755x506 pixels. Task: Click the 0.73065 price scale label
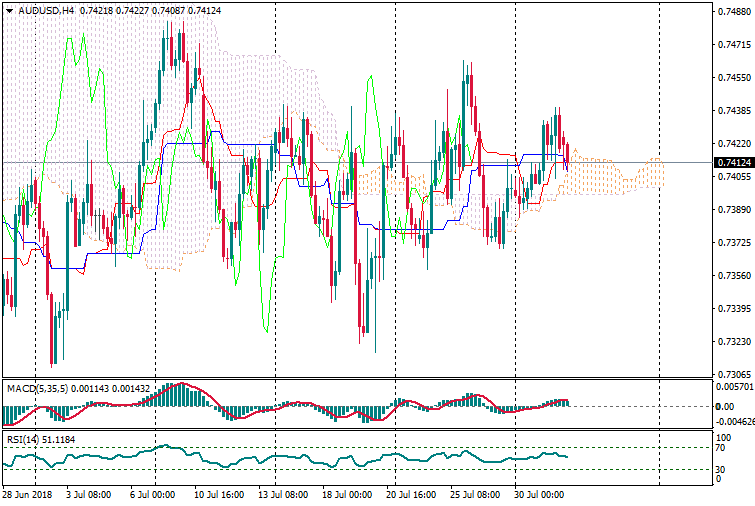[x=734, y=374]
